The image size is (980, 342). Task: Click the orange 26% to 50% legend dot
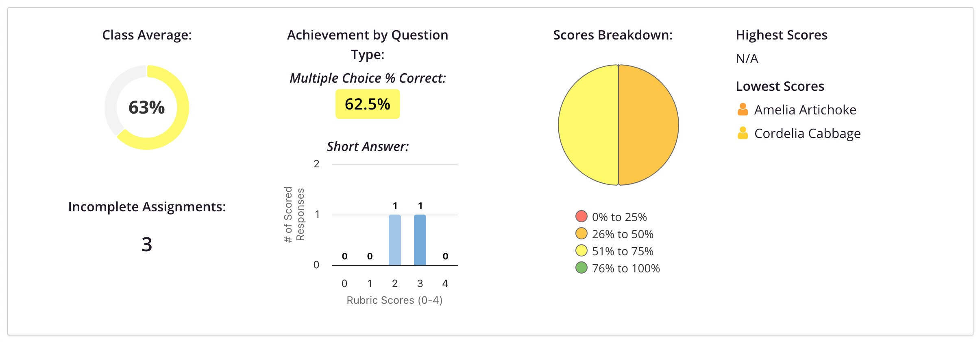[x=581, y=233]
